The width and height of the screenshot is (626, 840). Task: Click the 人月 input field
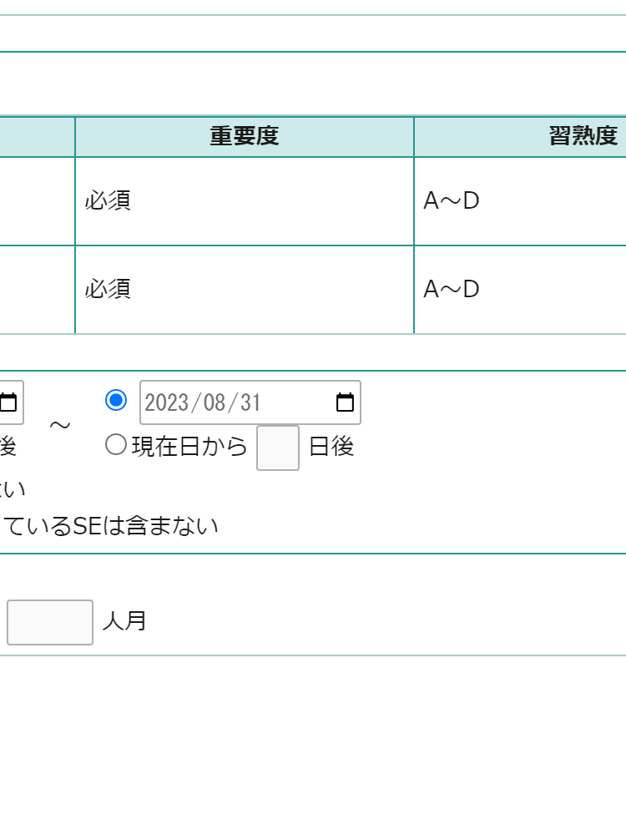click(50, 622)
